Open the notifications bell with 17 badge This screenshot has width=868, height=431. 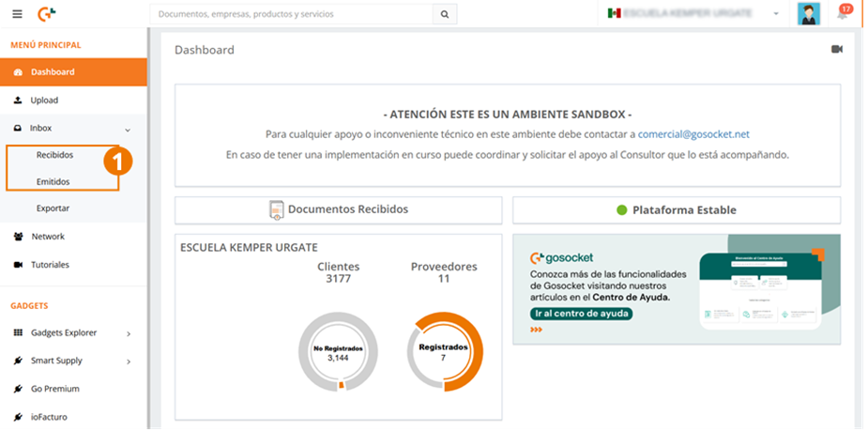843,13
